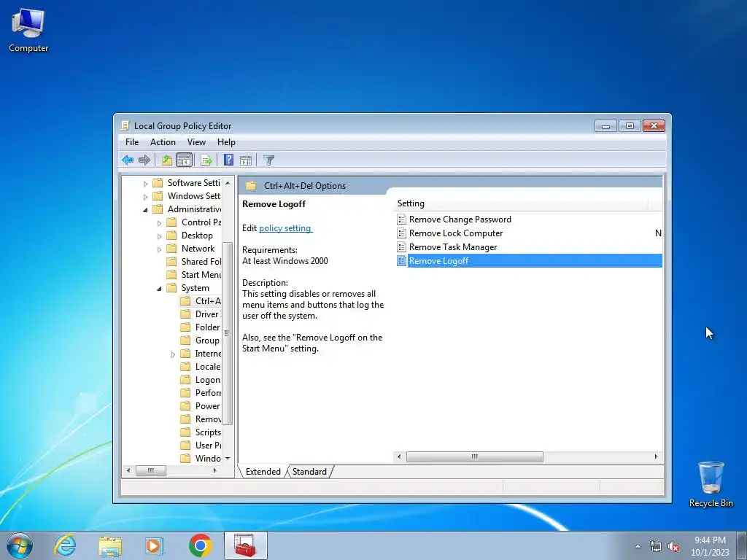
Task: Click the Software Settings folder icon
Action: click(x=158, y=183)
